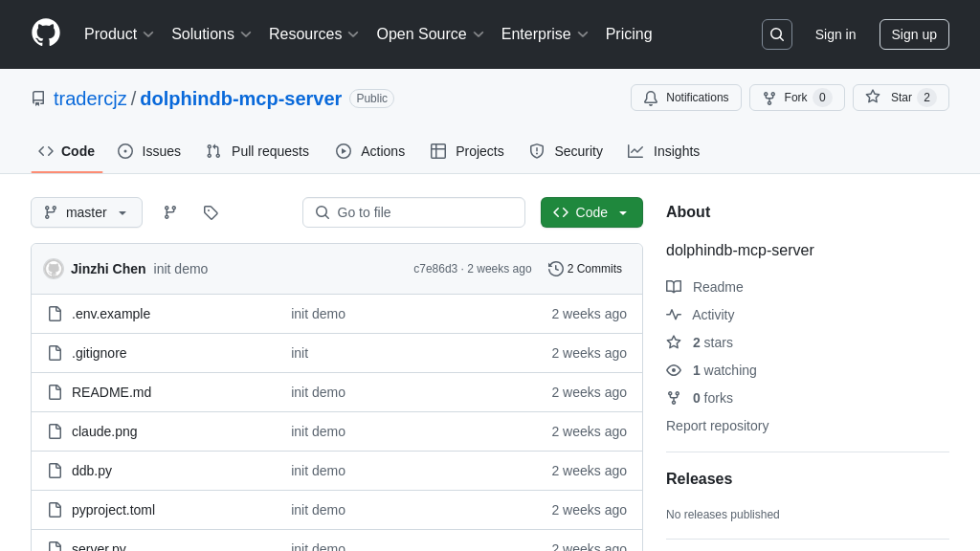Click Jinzhi Chen's avatar
The width and height of the screenshot is (980, 551).
pyautogui.click(x=54, y=269)
